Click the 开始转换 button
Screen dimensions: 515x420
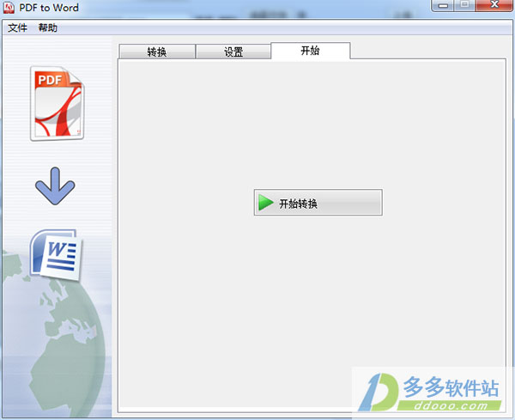(318, 203)
